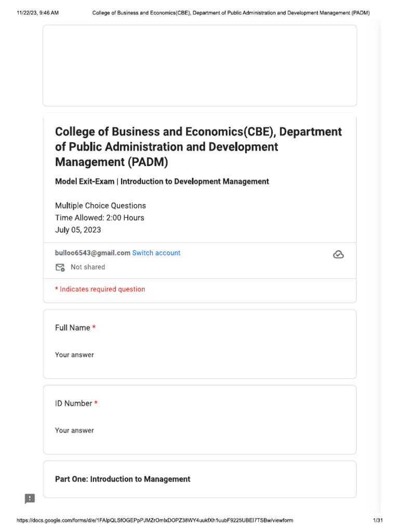Screen dimensions: 399x532
Task: Click the Switch account link
Action: click(156, 253)
